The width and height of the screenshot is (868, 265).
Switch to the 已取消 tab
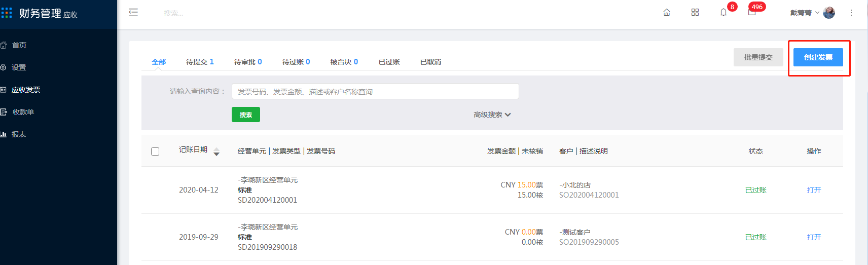(430, 62)
